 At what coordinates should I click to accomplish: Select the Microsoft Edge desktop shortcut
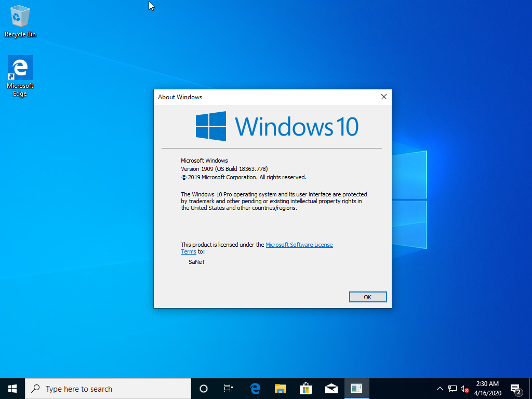[x=20, y=76]
